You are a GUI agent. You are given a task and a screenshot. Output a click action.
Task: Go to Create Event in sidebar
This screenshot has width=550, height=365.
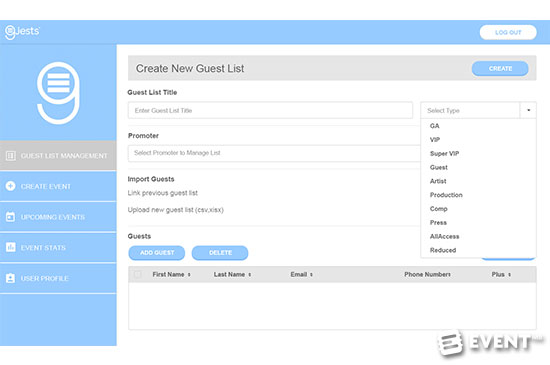58,186
